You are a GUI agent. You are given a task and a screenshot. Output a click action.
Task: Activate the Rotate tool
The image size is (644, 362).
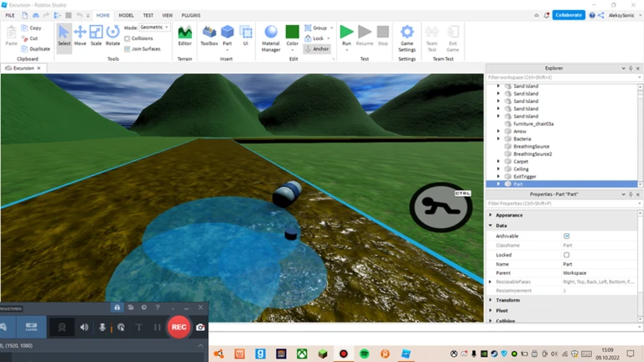click(112, 36)
